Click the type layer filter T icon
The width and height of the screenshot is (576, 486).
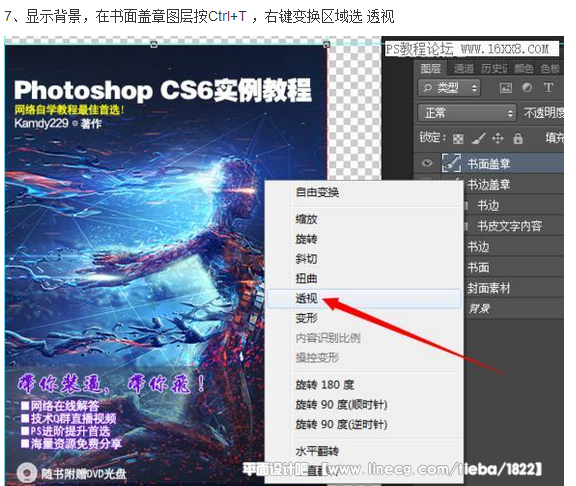[548, 88]
